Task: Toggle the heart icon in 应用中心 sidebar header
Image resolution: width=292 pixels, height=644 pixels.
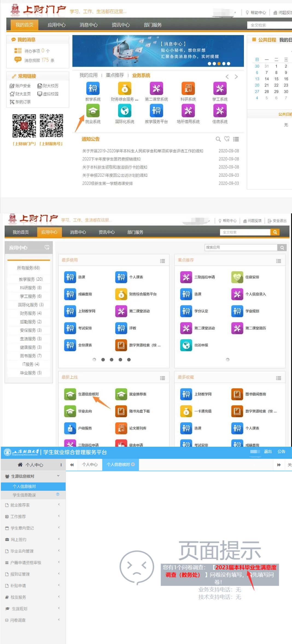Action: point(47,247)
